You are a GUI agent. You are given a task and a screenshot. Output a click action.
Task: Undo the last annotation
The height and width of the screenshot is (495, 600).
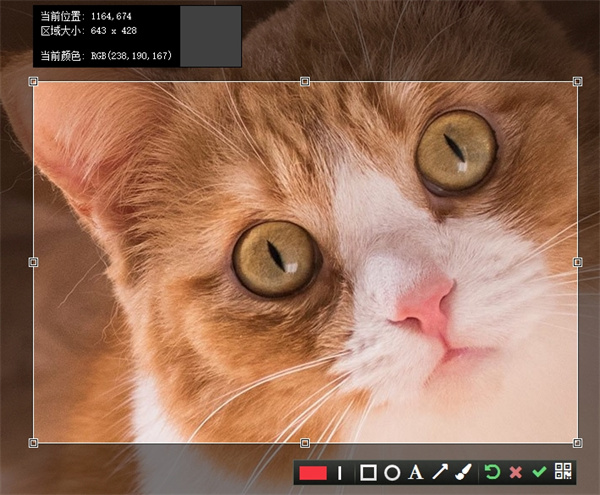491,472
